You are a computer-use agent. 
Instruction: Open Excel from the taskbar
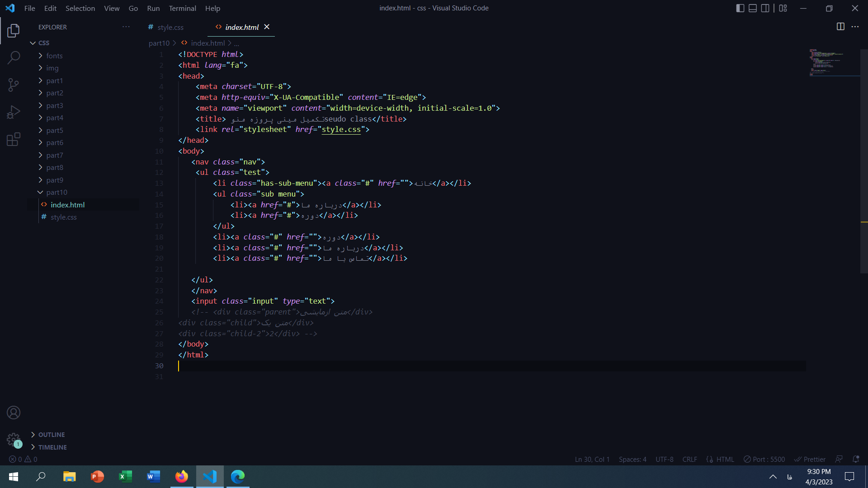coord(125,476)
